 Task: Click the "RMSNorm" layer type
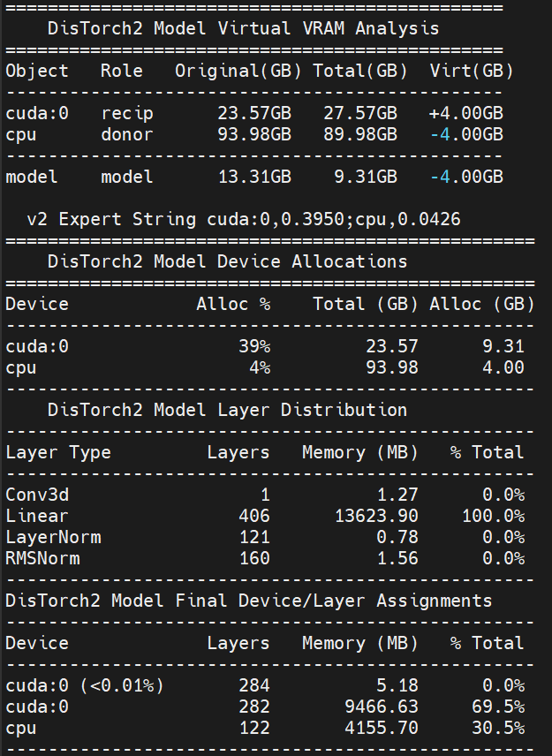tap(42, 558)
